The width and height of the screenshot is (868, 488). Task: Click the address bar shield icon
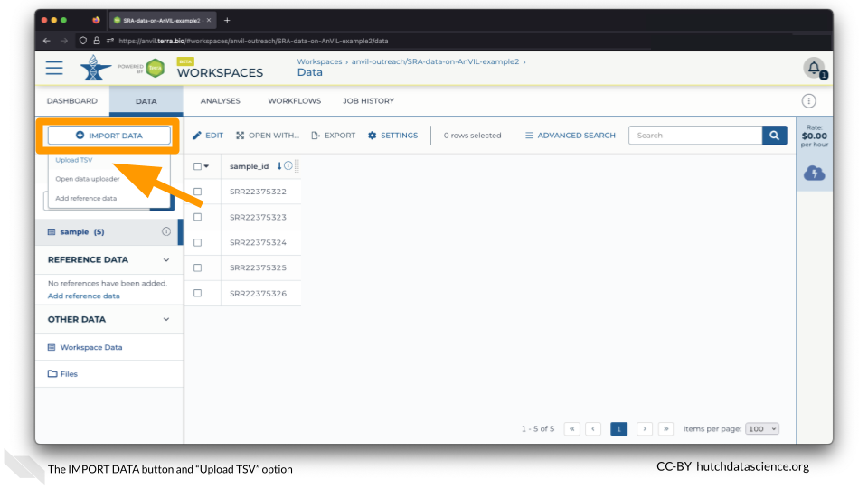83,41
